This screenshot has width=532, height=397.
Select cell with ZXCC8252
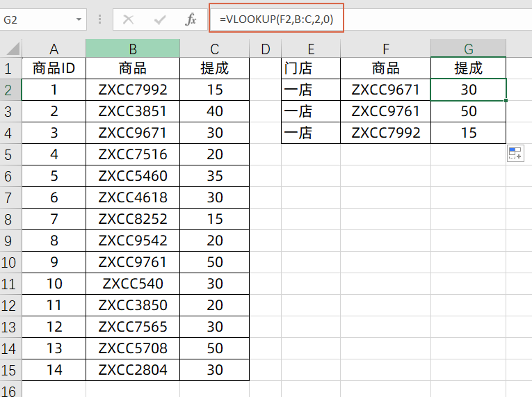click(133, 219)
